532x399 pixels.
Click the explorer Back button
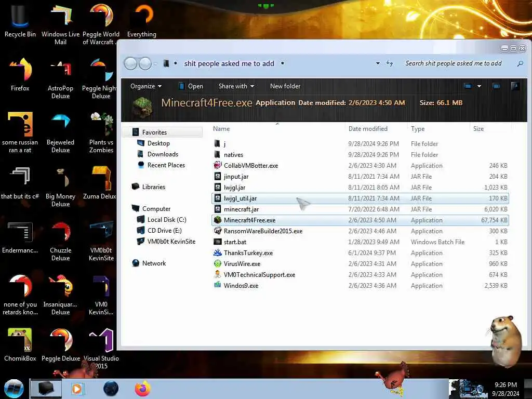(x=130, y=63)
